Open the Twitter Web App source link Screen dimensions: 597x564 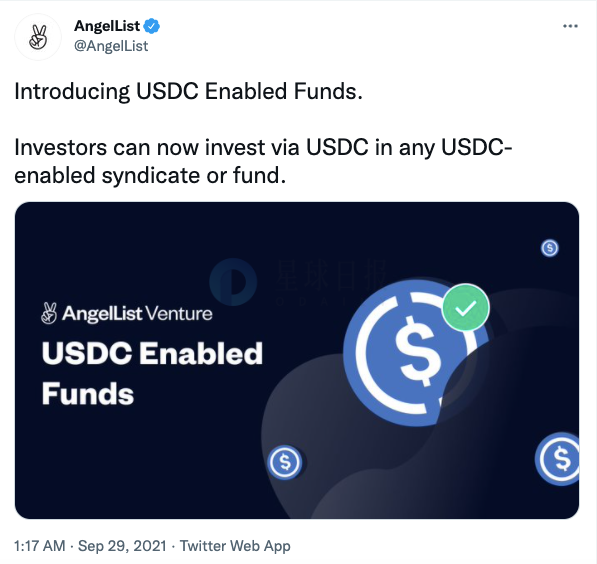point(235,545)
